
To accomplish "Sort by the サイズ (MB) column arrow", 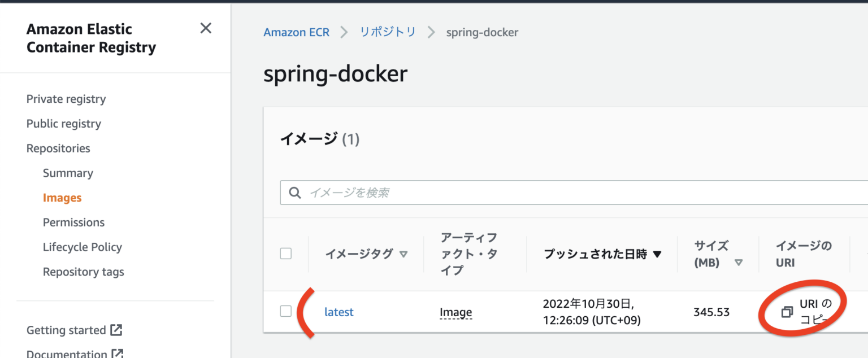I will [739, 262].
